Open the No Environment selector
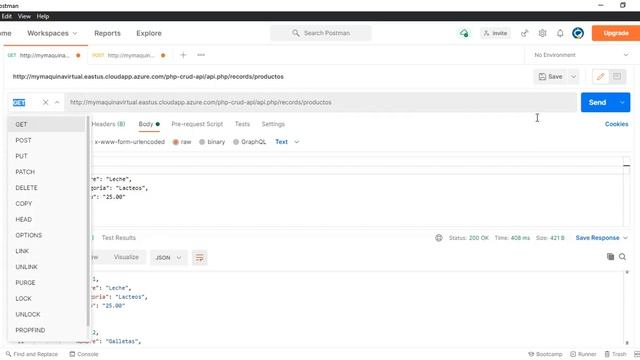The image size is (640, 360). point(581,55)
